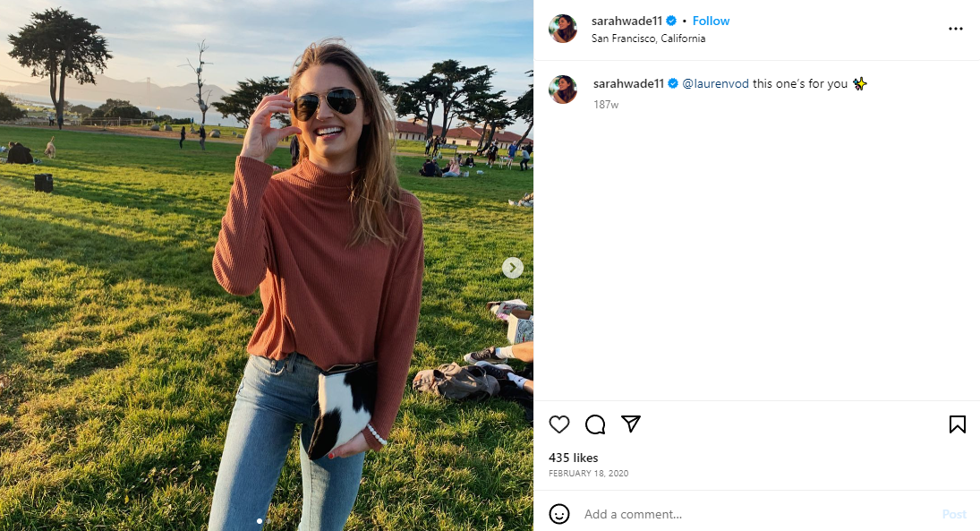Click the verified badge in the caption
The height and width of the screenshot is (531, 980).
pyautogui.click(x=672, y=84)
